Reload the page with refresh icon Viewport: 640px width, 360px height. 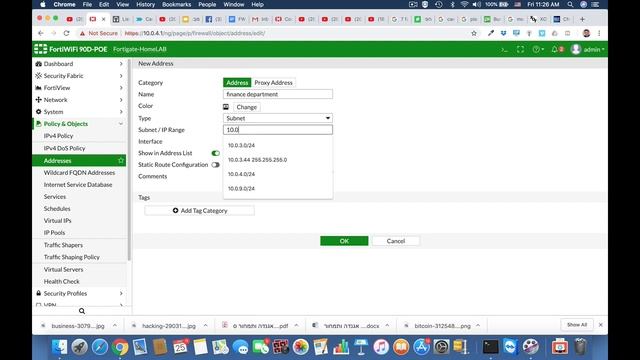67,33
